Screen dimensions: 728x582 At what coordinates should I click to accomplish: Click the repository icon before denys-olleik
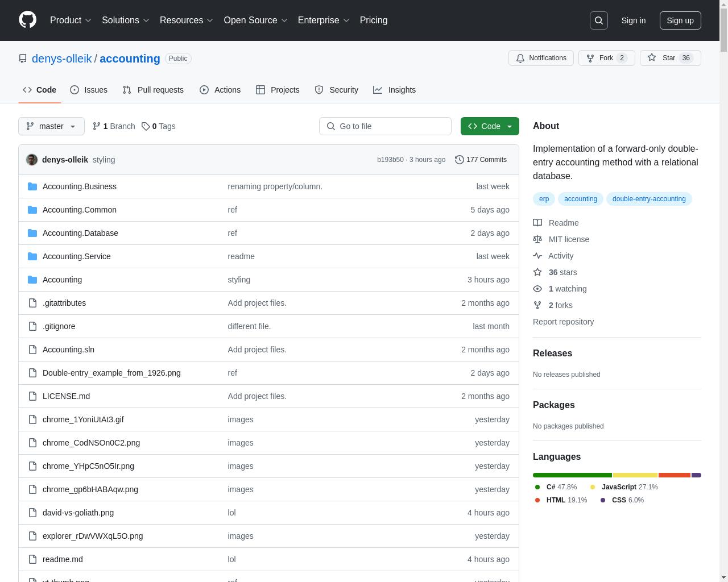23,59
